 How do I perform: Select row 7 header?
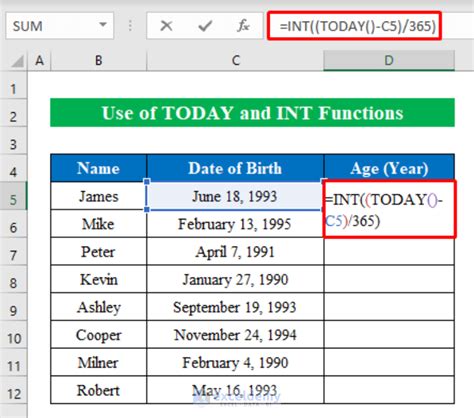point(13,251)
